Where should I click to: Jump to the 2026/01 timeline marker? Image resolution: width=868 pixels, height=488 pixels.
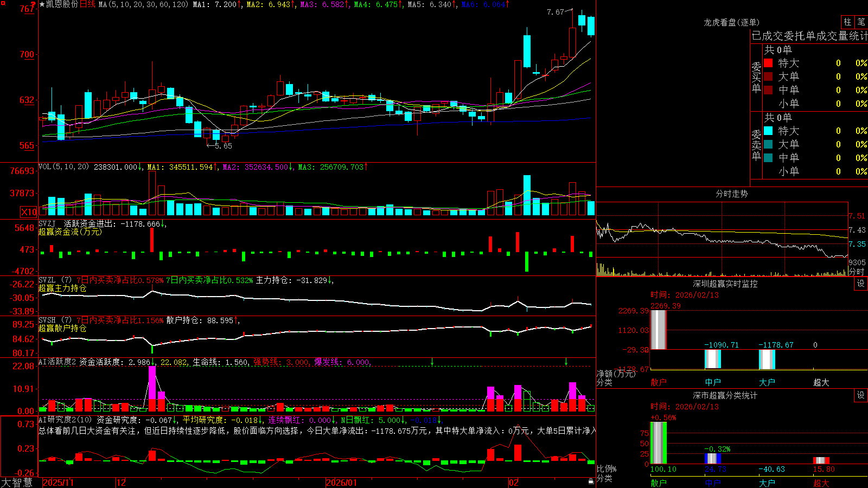pos(342,483)
